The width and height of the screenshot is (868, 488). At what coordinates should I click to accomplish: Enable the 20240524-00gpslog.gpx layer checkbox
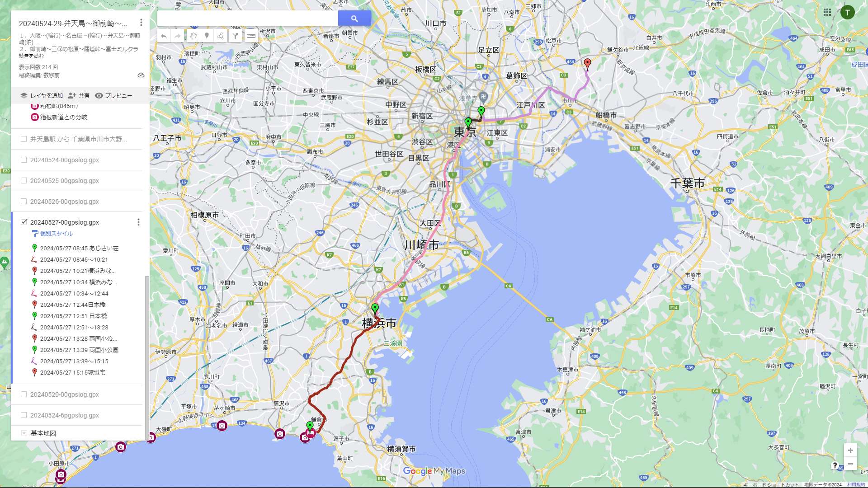coord(24,160)
